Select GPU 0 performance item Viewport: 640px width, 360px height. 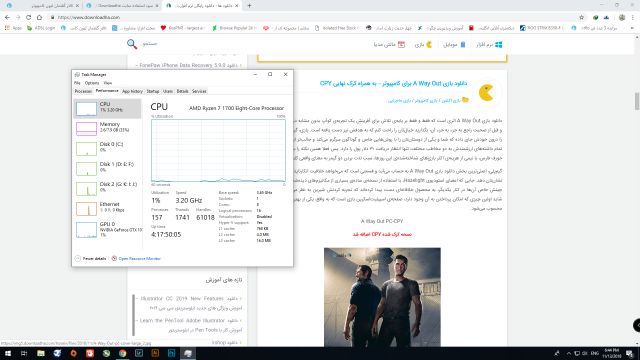coord(107,229)
